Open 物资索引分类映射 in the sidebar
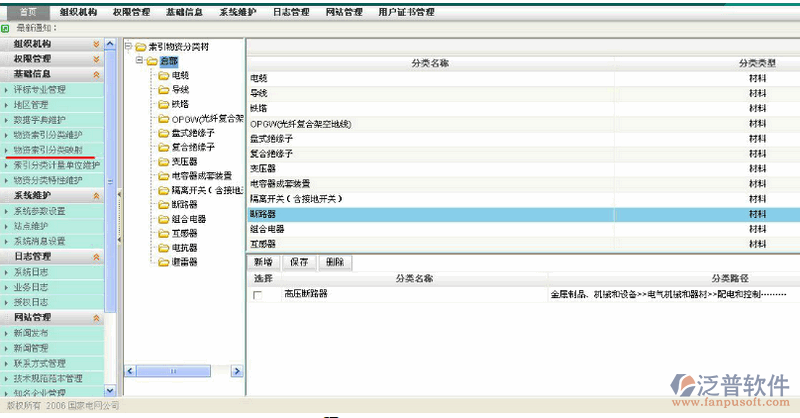Screen dimensions: 800x418 pyautogui.click(x=62, y=149)
